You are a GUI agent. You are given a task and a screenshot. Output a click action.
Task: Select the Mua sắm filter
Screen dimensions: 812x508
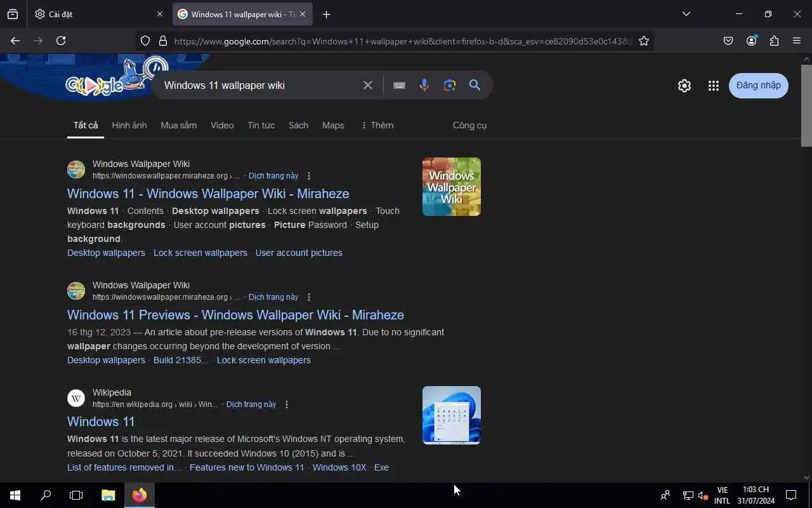[178, 125]
